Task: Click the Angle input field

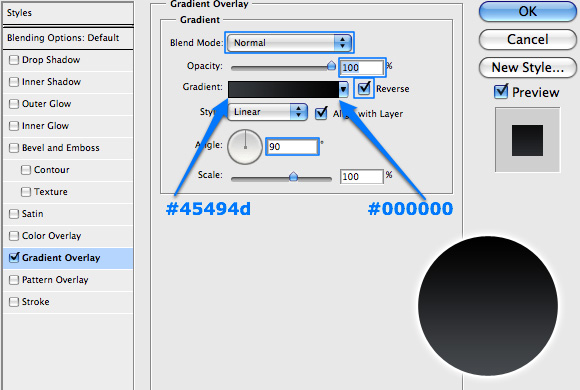Action: pos(292,147)
